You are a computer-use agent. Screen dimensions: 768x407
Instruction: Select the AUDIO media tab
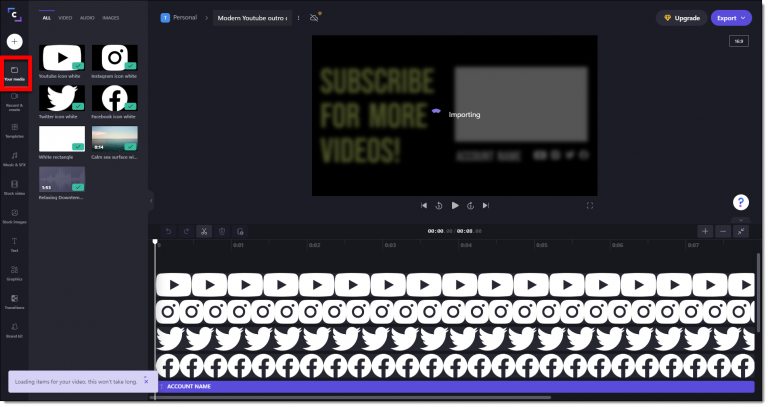[x=87, y=18]
